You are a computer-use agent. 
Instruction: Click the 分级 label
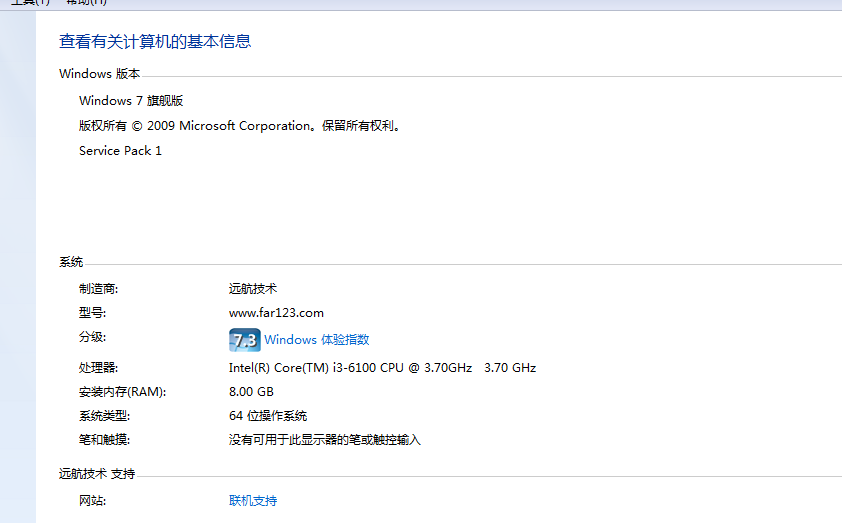pyautogui.click(x=92, y=337)
